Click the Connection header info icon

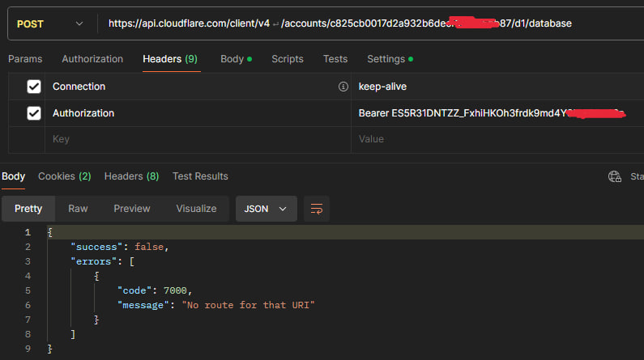[x=343, y=87]
